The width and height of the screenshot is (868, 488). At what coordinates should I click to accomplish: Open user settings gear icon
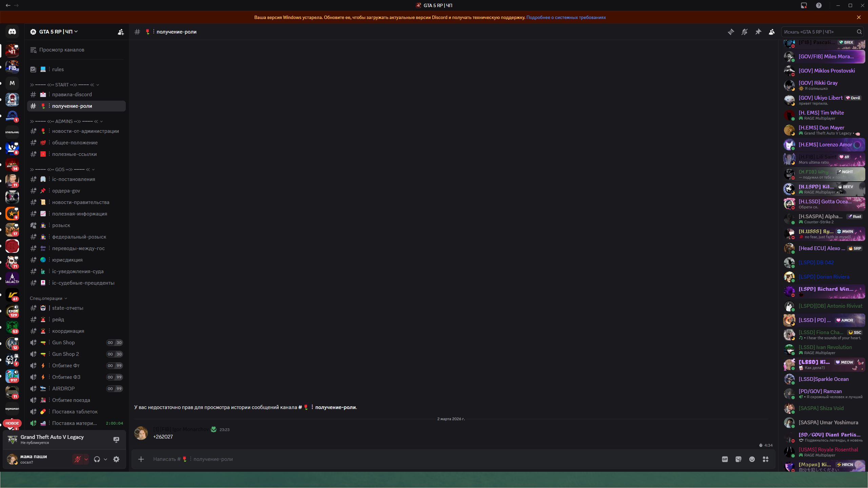[x=116, y=459]
